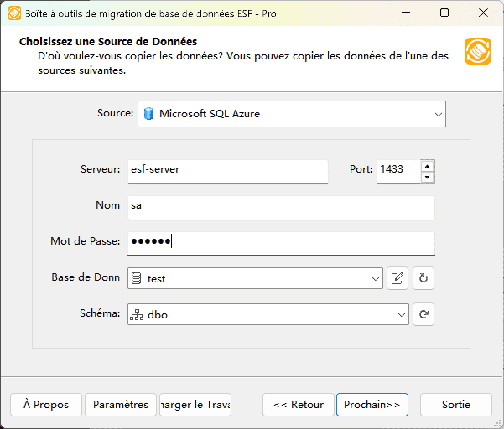Open the Paramètres dialog
Screen dimensions: 504x429
120,405
